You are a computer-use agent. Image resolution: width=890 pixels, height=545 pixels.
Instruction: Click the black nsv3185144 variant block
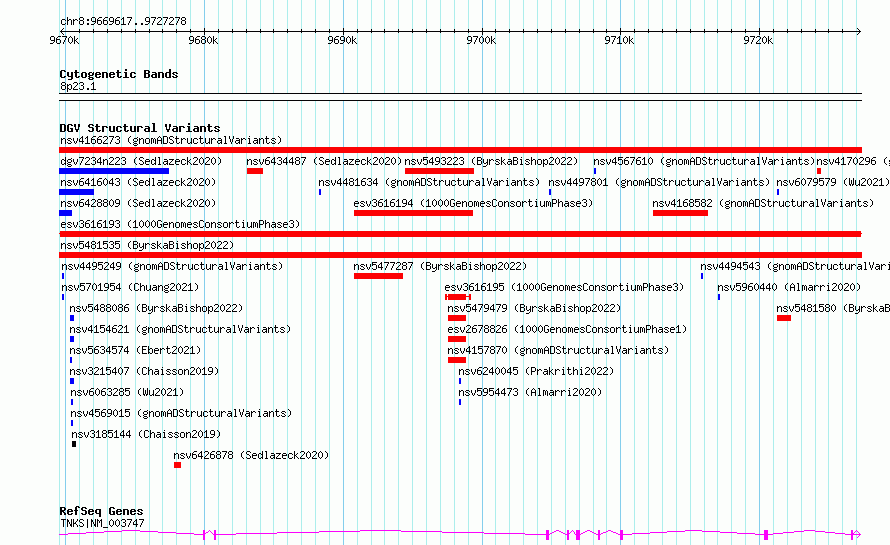coord(74,444)
